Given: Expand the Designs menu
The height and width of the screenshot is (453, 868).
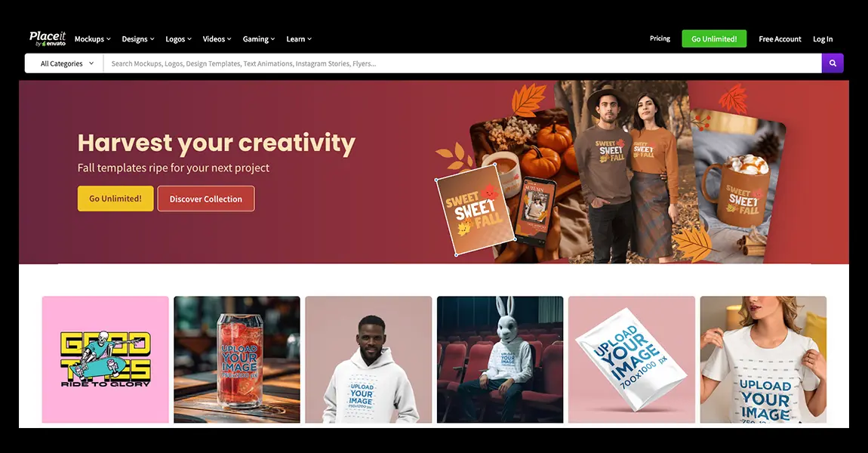Looking at the screenshot, I should 138,39.
